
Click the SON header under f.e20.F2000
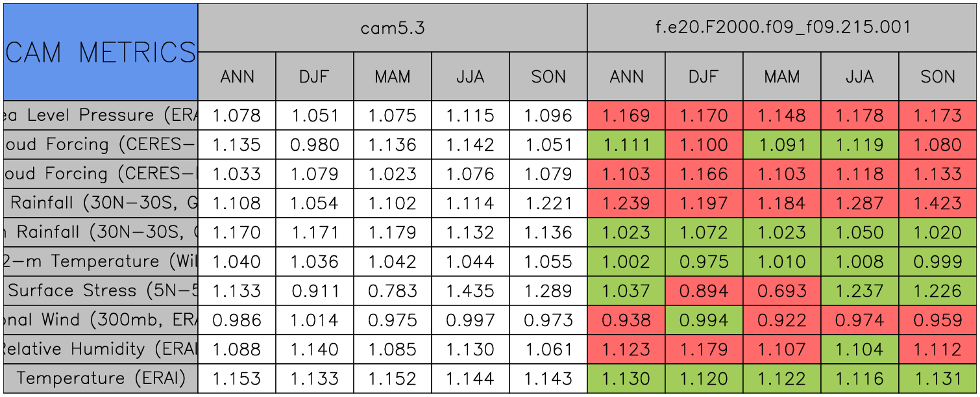938,77
